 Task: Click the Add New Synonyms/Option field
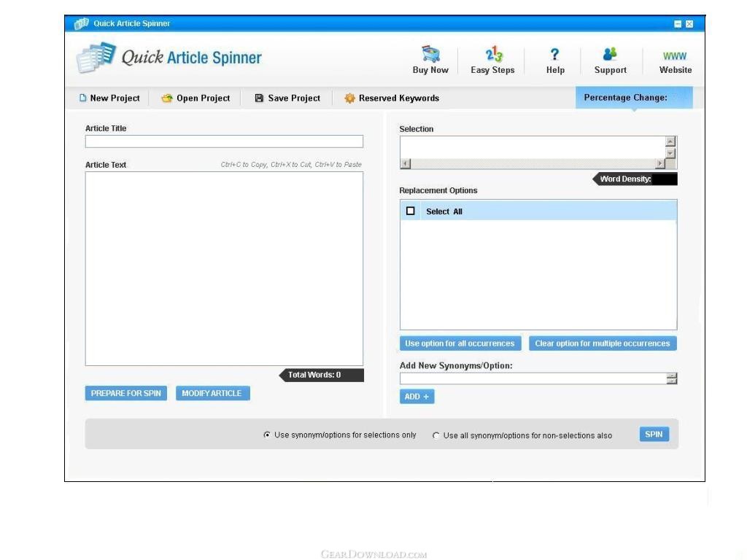[x=533, y=378]
